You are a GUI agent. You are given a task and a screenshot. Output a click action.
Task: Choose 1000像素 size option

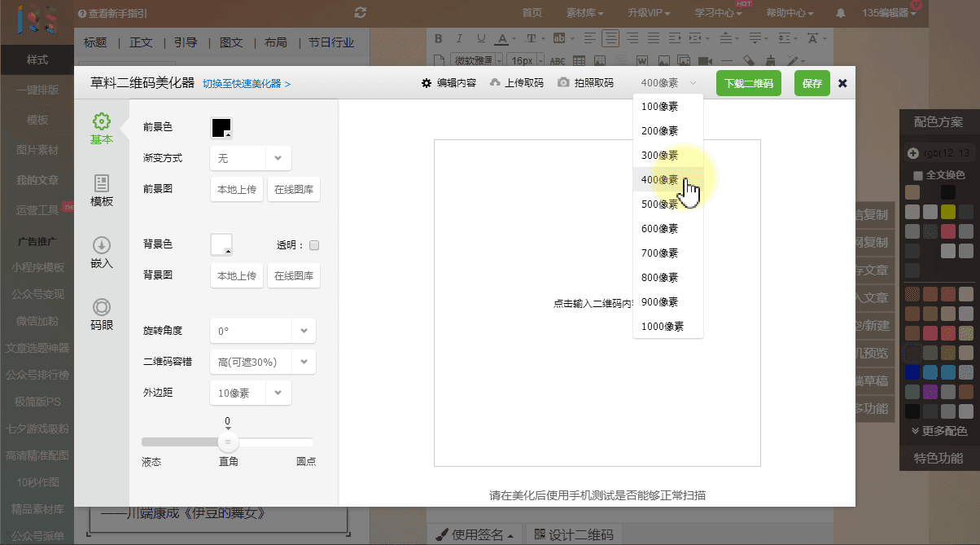click(x=662, y=327)
